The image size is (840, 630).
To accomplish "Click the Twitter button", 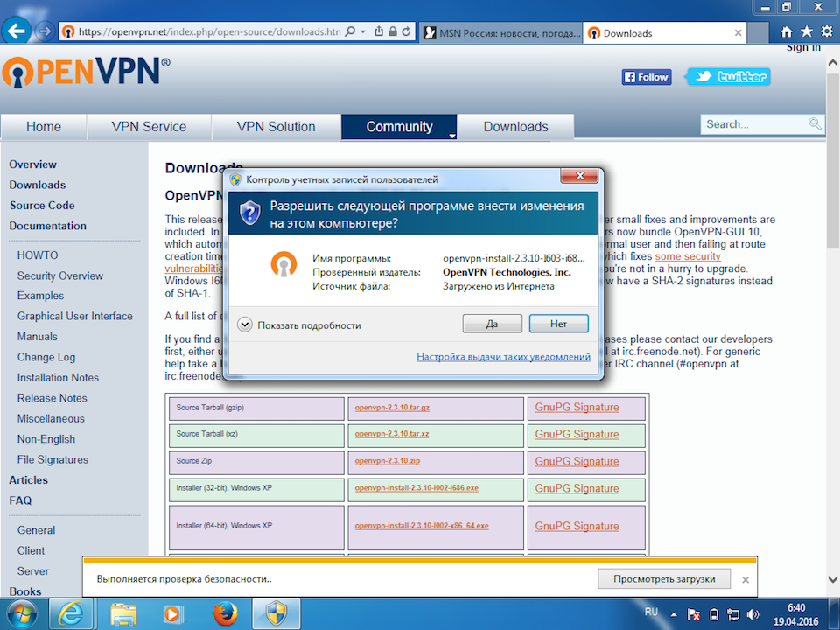I will pyautogui.click(x=728, y=77).
